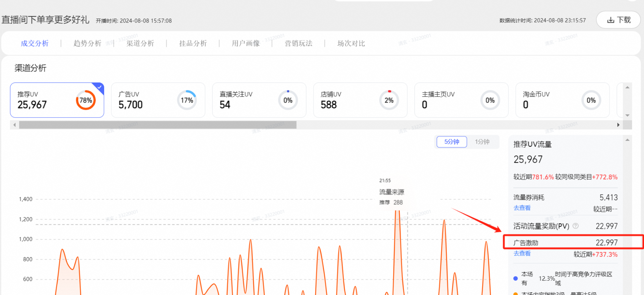The height and width of the screenshot is (295, 644).
Task: Click the 渠道分析 section heading
Action: tap(30, 68)
